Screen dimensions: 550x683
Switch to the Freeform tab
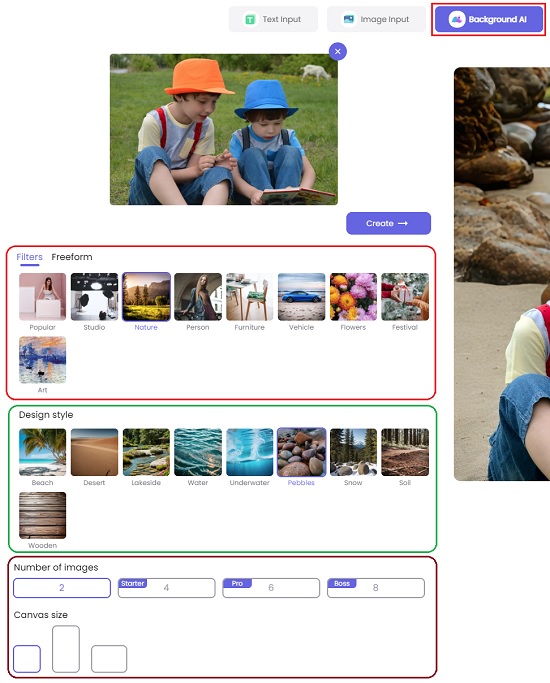[x=72, y=257]
